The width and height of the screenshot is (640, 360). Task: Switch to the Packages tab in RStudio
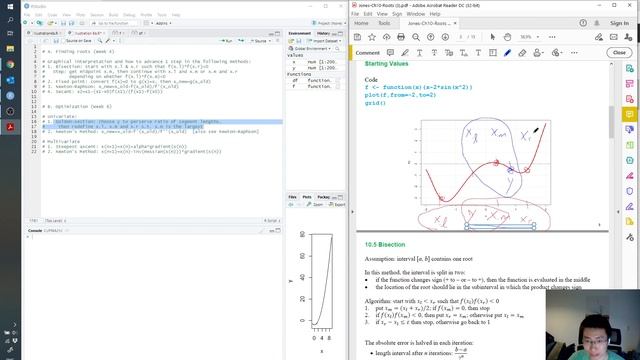point(323,197)
